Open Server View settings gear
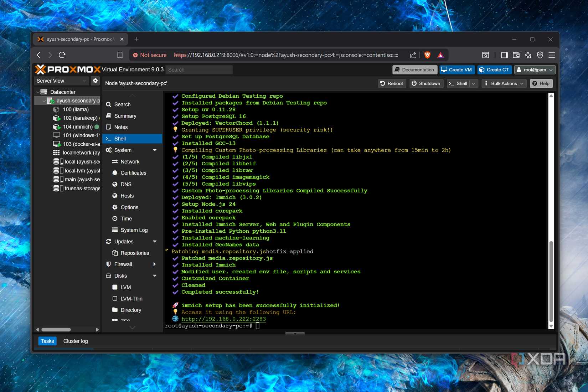Viewport: 588px width, 392px height. (x=95, y=81)
